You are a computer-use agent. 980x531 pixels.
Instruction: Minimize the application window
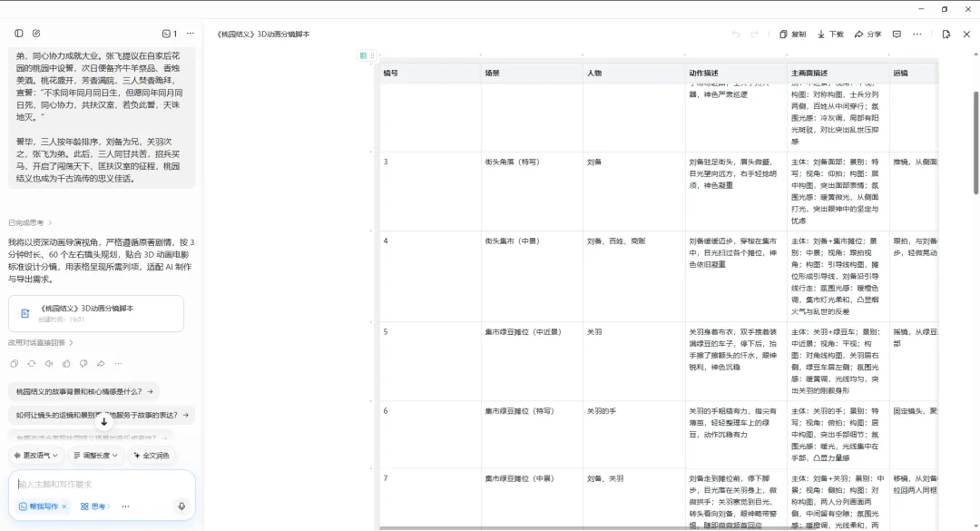[921, 9]
